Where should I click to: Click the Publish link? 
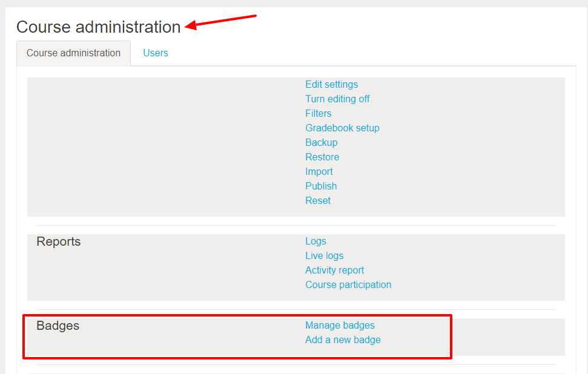click(320, 186)
